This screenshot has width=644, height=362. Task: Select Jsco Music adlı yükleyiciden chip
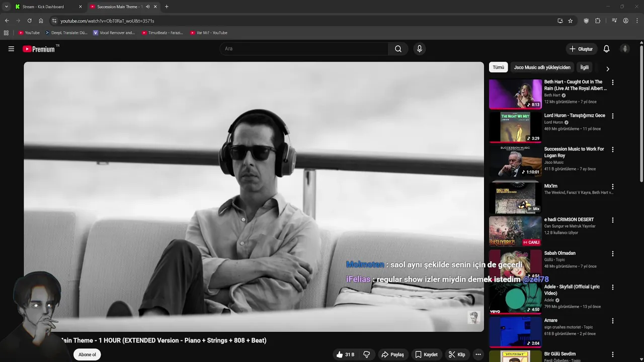click(542, 67)
